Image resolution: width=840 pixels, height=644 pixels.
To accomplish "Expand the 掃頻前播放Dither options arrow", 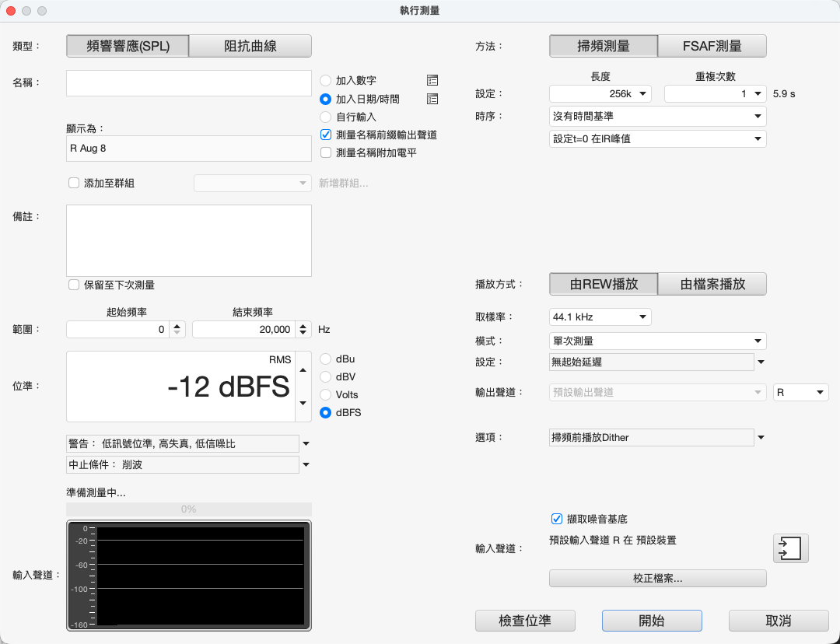I will [x=761, y=438].
